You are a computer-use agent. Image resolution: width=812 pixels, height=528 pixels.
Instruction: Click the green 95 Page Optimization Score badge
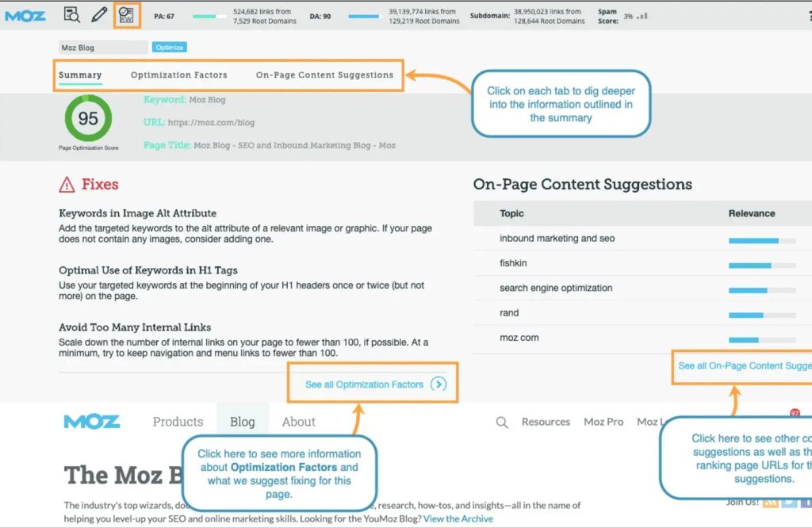pyautogui.click(x=88, y=119)
